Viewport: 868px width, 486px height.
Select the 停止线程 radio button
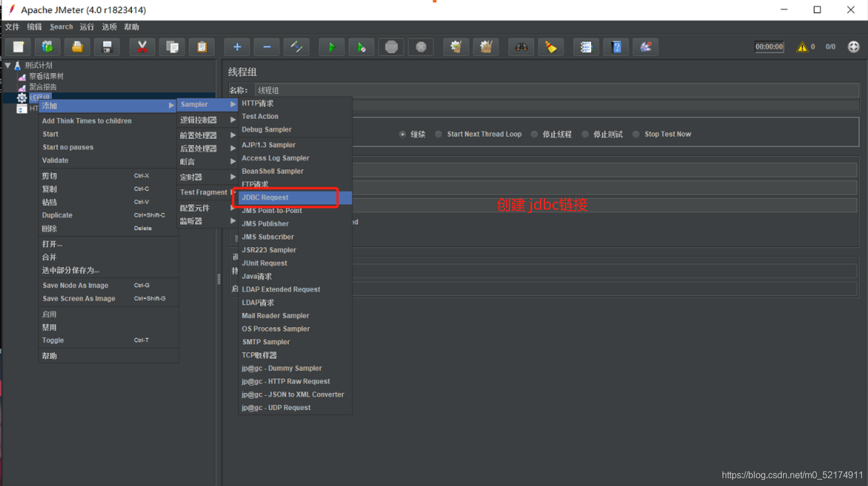click(x=534, y=134)
